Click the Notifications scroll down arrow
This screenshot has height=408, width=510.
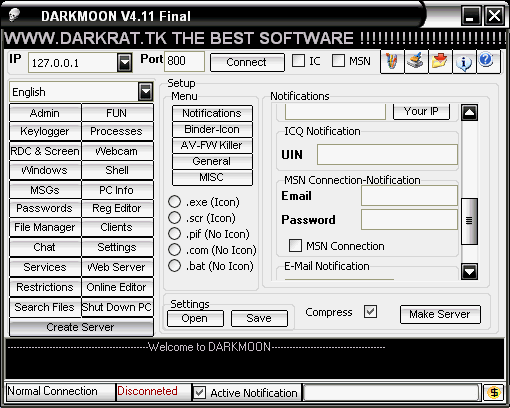tap(469, 271)
